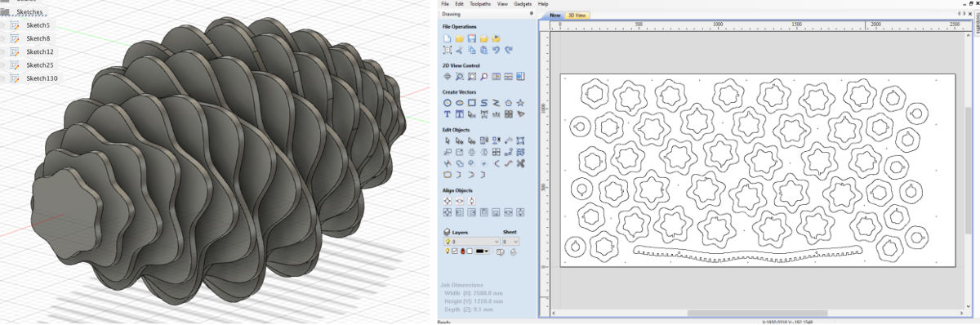Click the Zoom tool in 2D View Control
The width and height of the screenshot is (980, 325).
(x=460, y=76)
